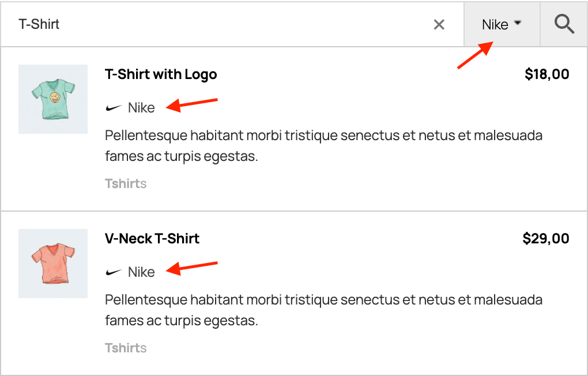Viewport: 588px width, 376px height.
Task: Select the red V-neck shirt thumbnail
Action: tap(53, 264)
